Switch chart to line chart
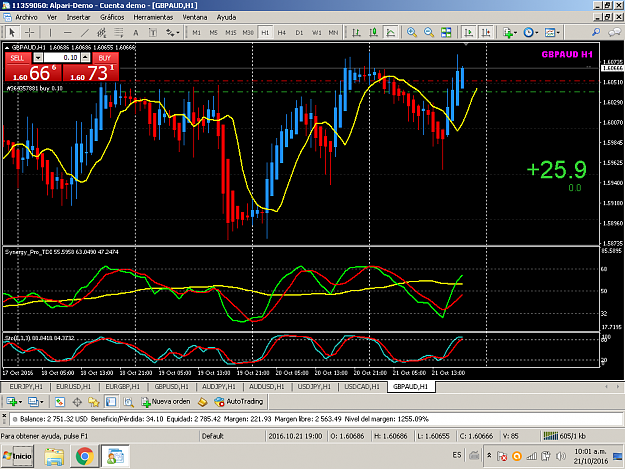 [x=391, y=32]
